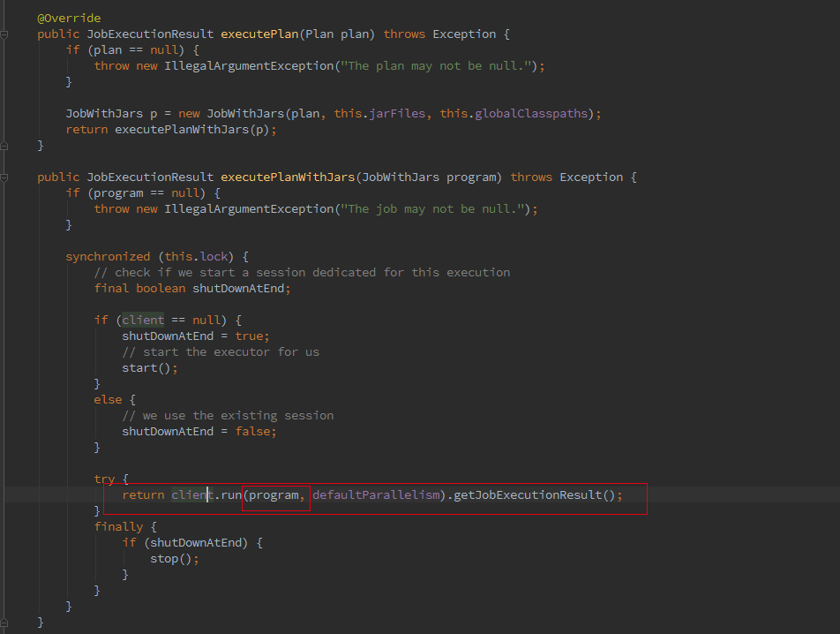The height and width of the screenshot is (634, 840).
Task: Click highlighted client in the null check
Action: coord(143,321)
